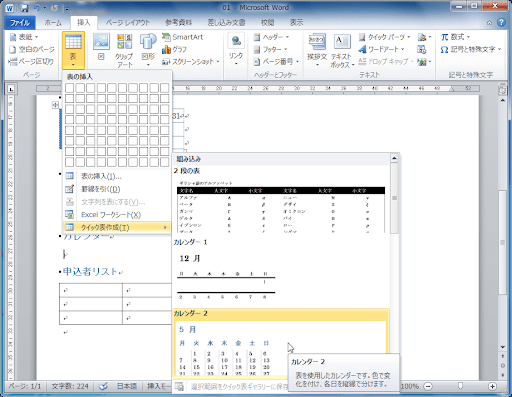Click the Save icon in quick access toolbar

click(x=24, y=8)
